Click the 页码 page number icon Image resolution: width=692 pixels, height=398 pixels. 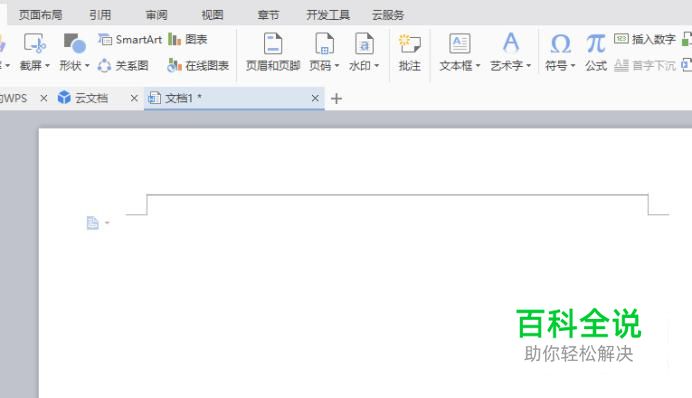click(x=324, y=43)
